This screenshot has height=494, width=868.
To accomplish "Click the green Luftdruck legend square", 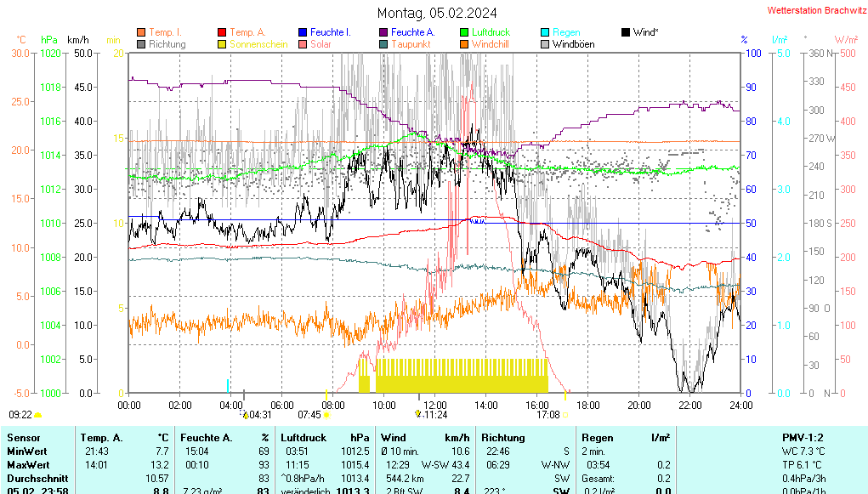I will [x=464, y=32].
